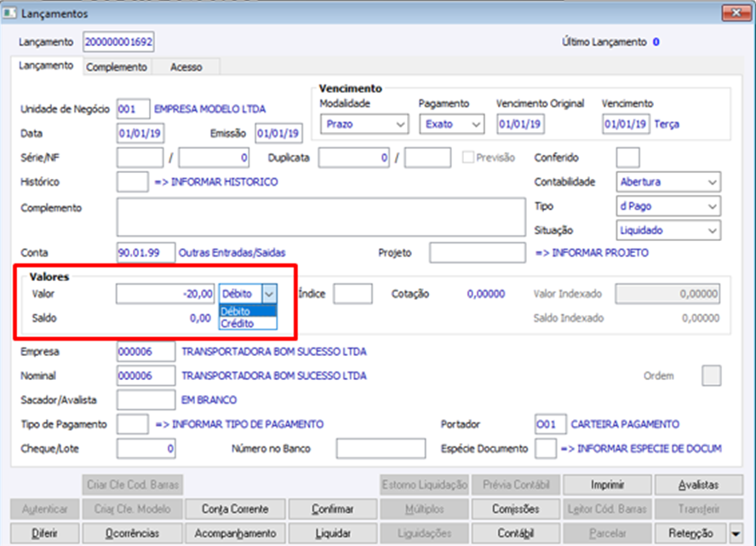Image resolution: width=756 pixels, height=546 pixels.
Task: Click the Duplicata suffix field after slash
Action: pyautogui.click(x=427, y=158)
